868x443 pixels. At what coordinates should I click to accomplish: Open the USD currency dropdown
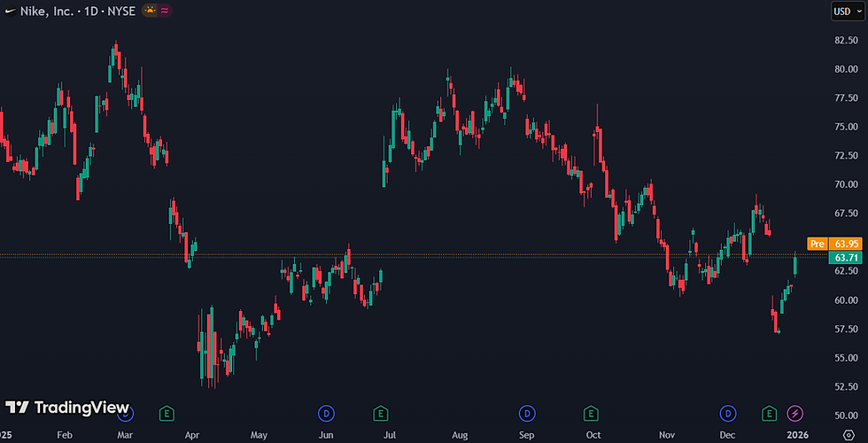[x=848, y=11]
